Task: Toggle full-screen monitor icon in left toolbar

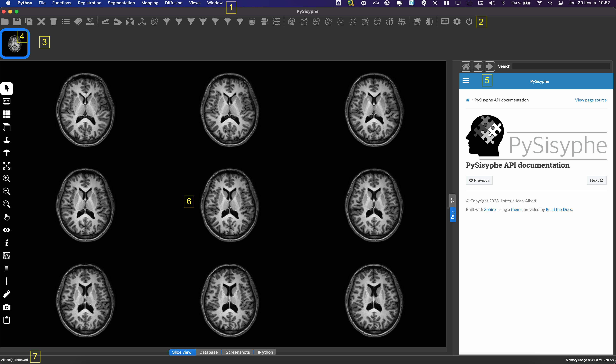Action: [x=7, y=101]
